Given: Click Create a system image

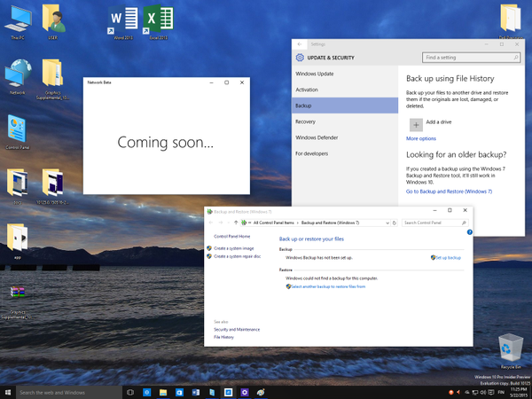Looking at the screenshot, I should pos(234,248).
